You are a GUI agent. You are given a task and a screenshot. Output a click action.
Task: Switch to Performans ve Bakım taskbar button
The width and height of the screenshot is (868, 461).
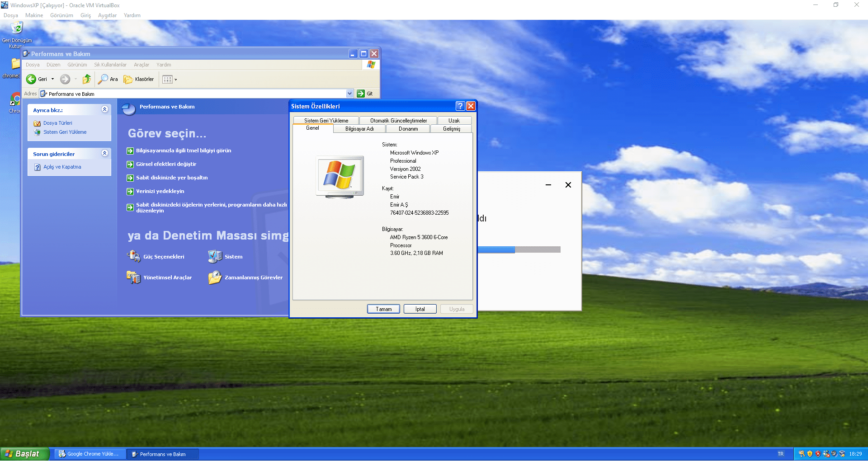pyautogui.click(x=162, y=454)
